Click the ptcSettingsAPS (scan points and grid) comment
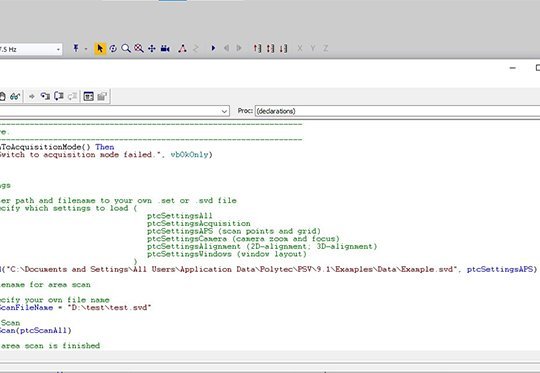This screenshot has width=540, height=373. (x=234, y=231)
